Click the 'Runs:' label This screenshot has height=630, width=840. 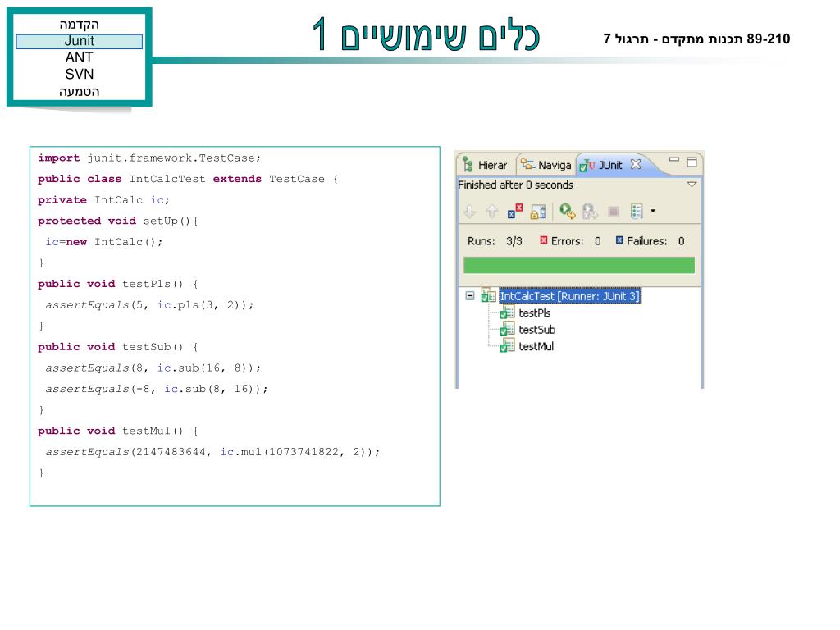tap(481, 241)
